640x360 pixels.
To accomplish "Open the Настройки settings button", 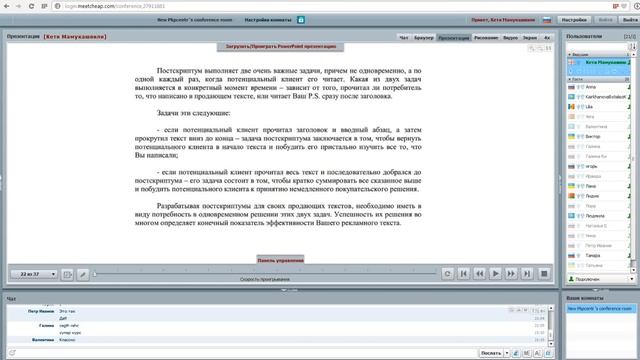I will coord(574,20).
